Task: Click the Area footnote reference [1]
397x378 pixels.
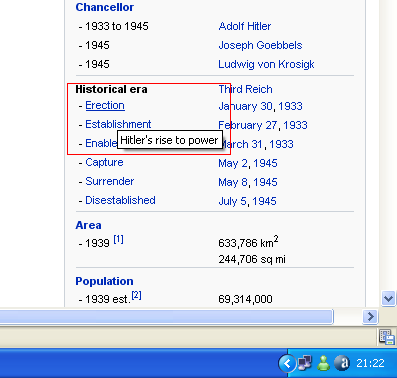Action: point(118,239)
